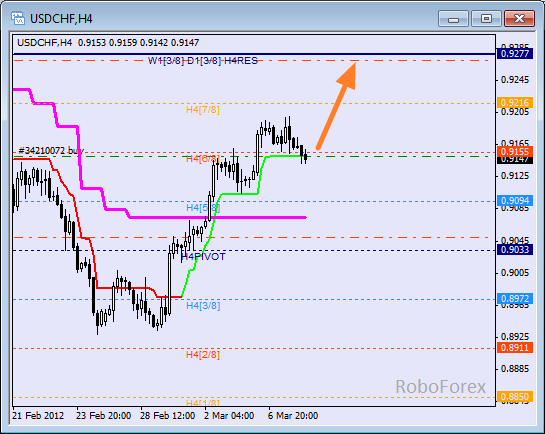The width and height of the screenshot is (545, 434).
Task: Select the #34210072 buy order label
Action: point(51,150)
